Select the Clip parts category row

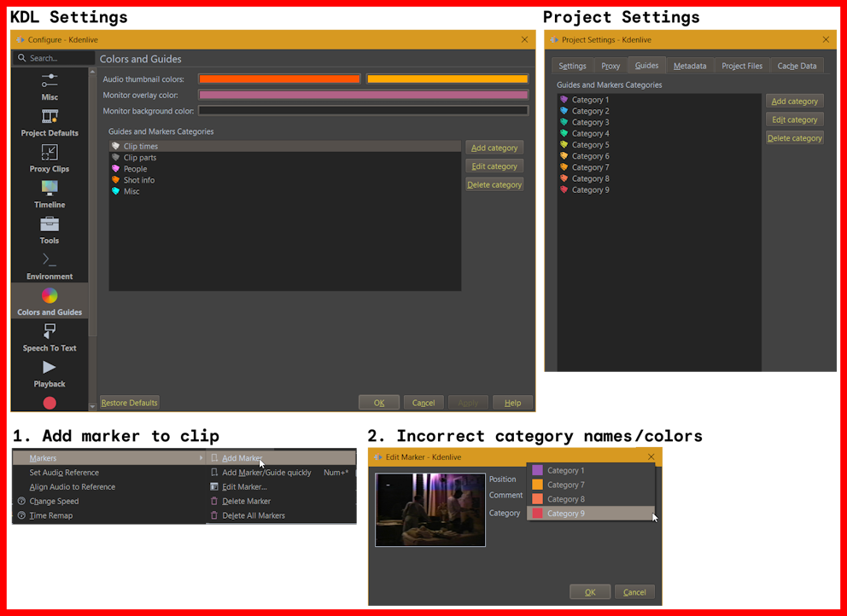coord(285,158)
